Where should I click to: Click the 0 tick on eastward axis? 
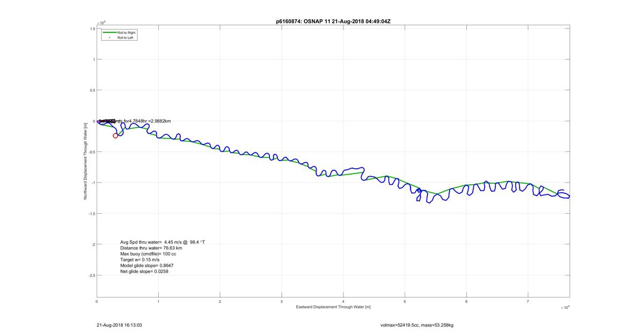[x=97, y=302]
